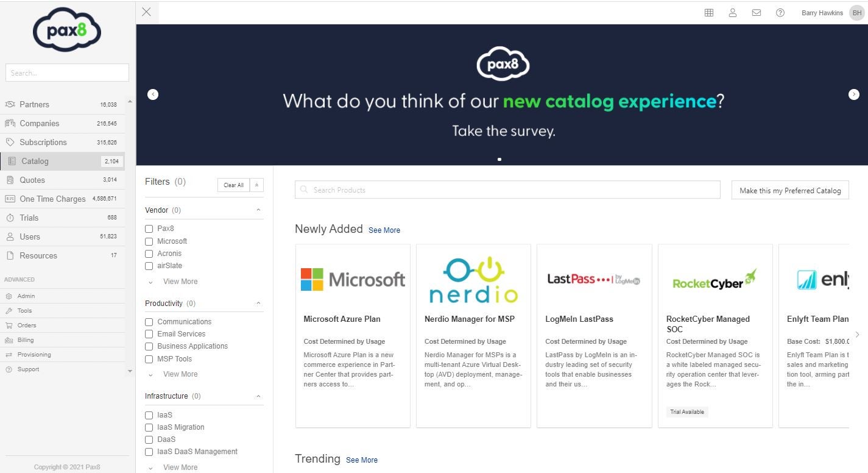This screenshot has height=473, width=868.
Task: Open Subscriptions in the sidebar menu
Action: click(x=62, y=142)
